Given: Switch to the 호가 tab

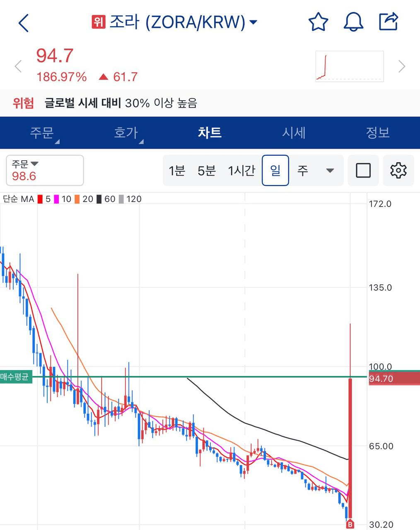Looking at the screenshot, I should click(126, 132).
